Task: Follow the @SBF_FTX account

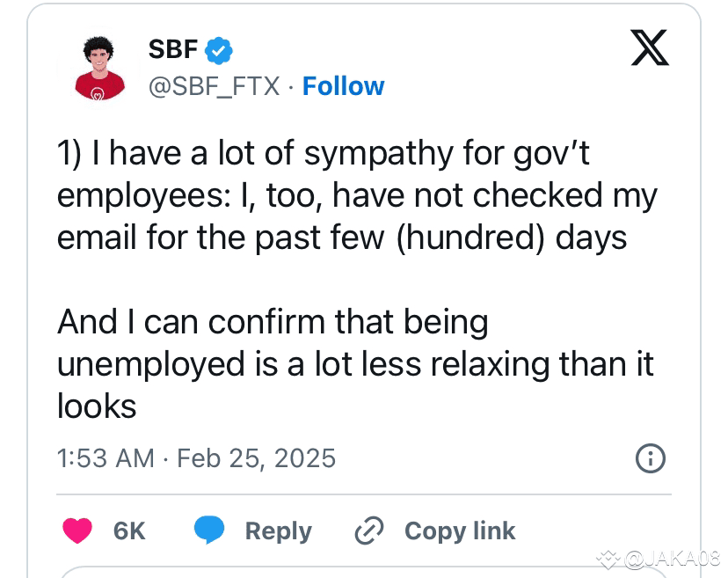Action: [x=343, y=86]
